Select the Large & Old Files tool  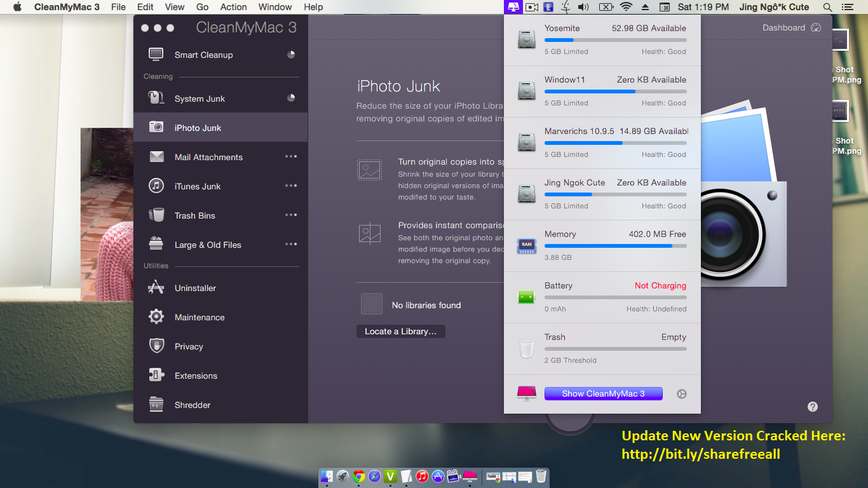[x=208, y=244]
